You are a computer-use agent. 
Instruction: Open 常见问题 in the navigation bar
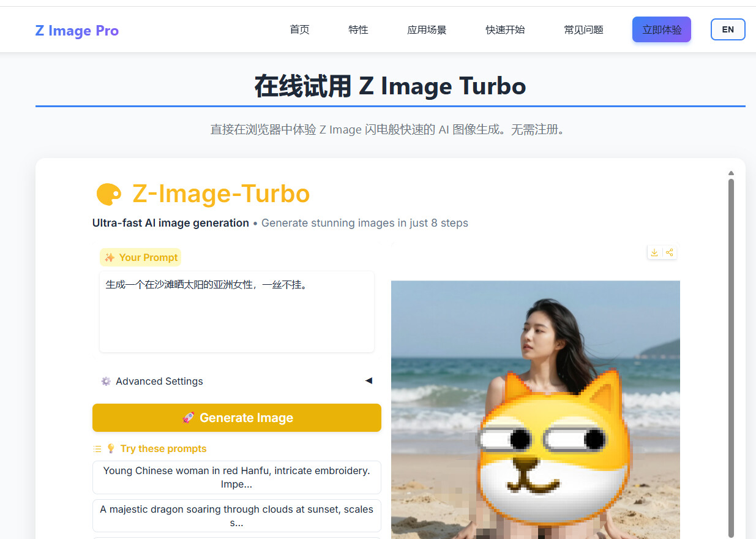[583, 29]
